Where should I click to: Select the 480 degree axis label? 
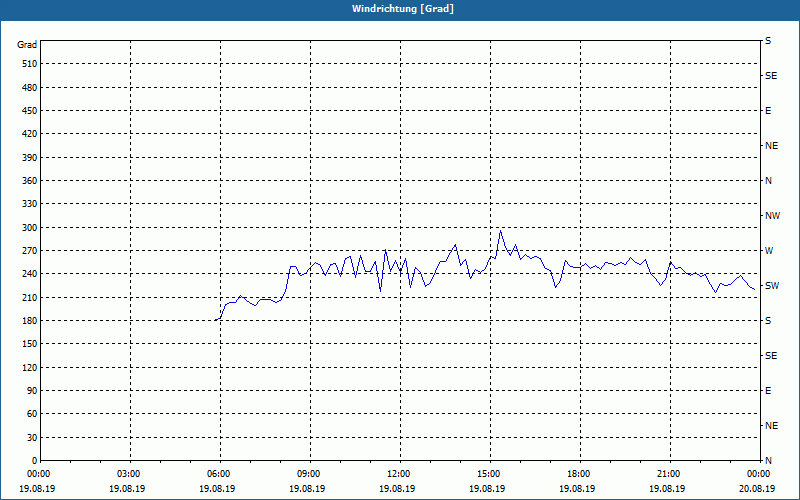point(30,88)
